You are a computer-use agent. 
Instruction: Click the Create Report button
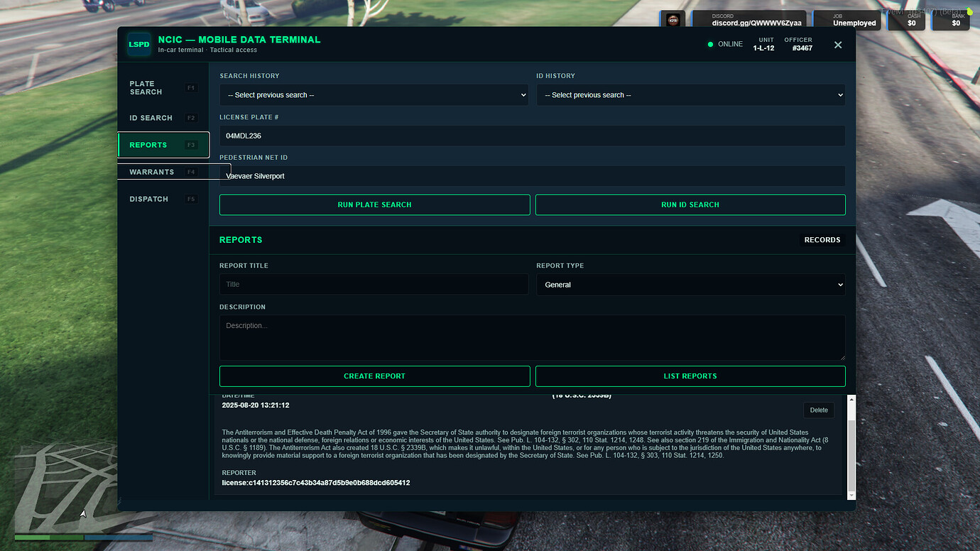click(x=374, y=376)
